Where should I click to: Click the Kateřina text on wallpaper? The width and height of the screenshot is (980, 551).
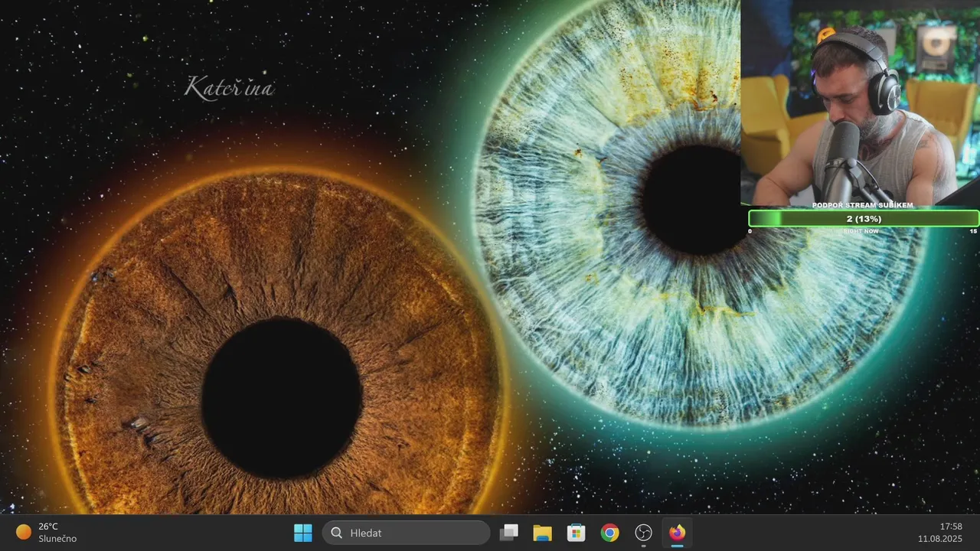(x=229, y=87)
